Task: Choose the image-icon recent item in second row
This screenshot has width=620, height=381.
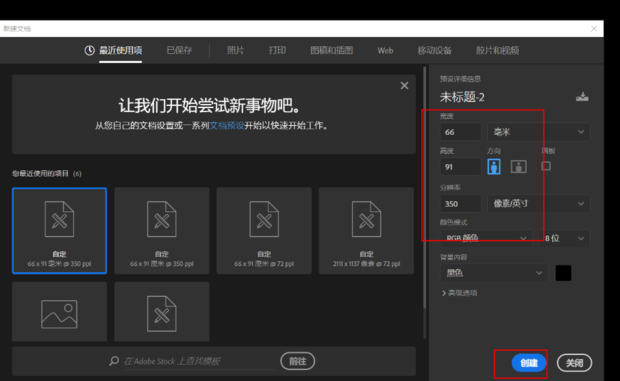Action: [59, 312]
